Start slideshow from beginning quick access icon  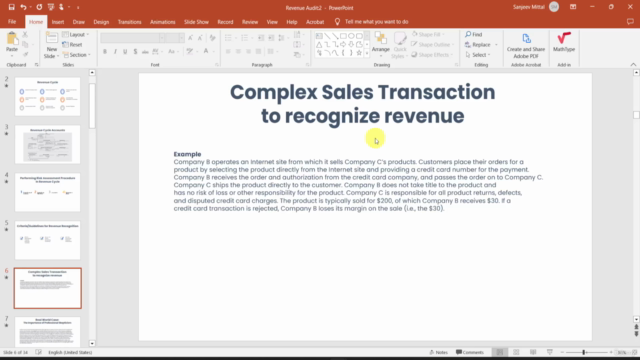click(51, 7)
